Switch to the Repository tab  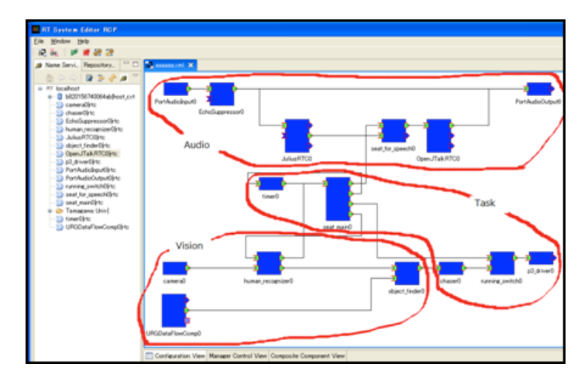click(99, 65)
